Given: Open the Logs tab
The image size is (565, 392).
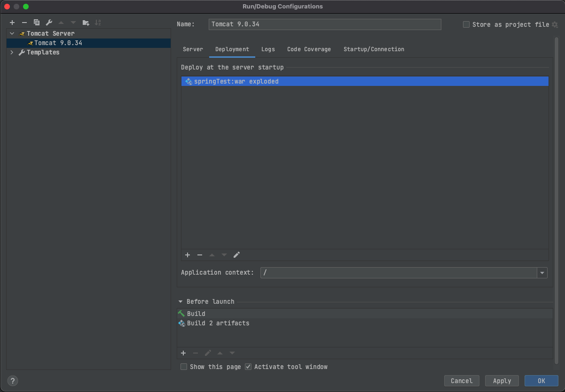Looking at the screenshot, I should [x=268, y=49].
